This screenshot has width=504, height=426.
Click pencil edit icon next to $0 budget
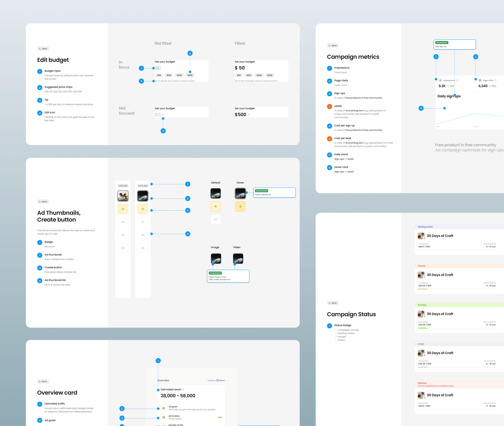pyautogui.click(x=163, y=115)
